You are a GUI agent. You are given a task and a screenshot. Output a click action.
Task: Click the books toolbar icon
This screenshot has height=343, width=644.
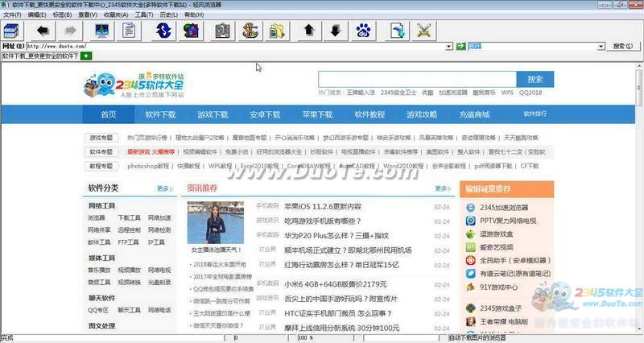pos(222,31)
